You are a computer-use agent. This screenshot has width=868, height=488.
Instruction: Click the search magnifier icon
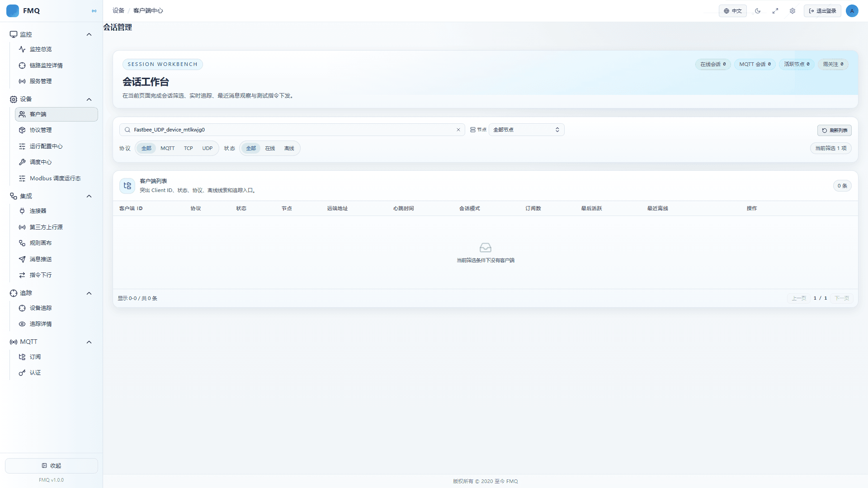click(127, 130)
